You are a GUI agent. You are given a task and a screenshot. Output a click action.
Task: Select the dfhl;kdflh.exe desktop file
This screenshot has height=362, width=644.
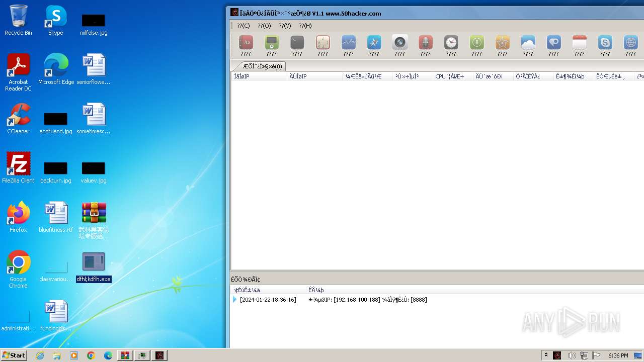tap(94, 267)
